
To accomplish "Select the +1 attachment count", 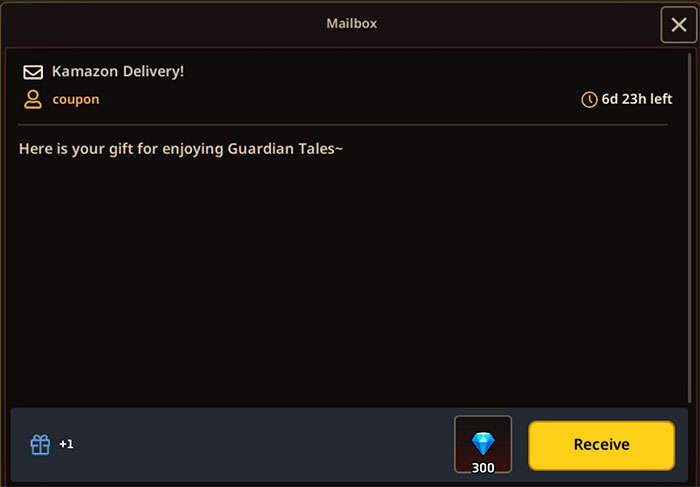I will 67,444.
